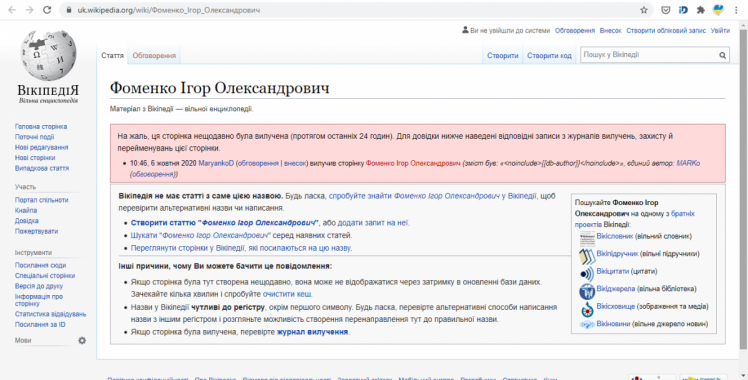This screenshot has width=748, height=380.
Task: Open Chrome three-dot menu
Action: point(737,10)
